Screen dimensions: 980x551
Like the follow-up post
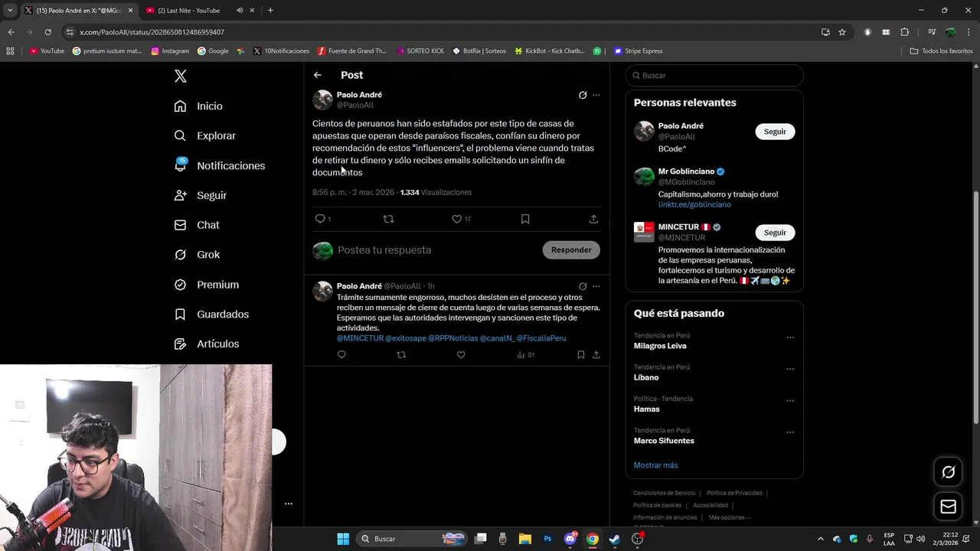461,354
